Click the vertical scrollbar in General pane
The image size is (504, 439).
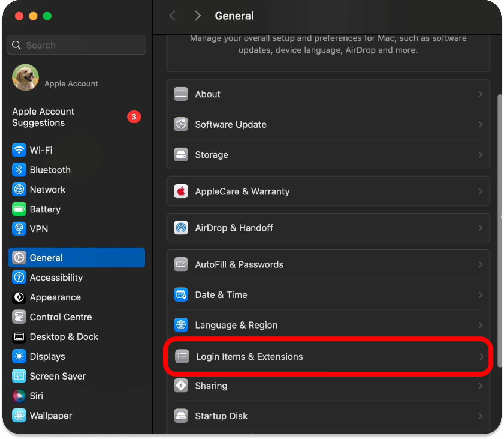pyautogui.click(x=499, y=231)
